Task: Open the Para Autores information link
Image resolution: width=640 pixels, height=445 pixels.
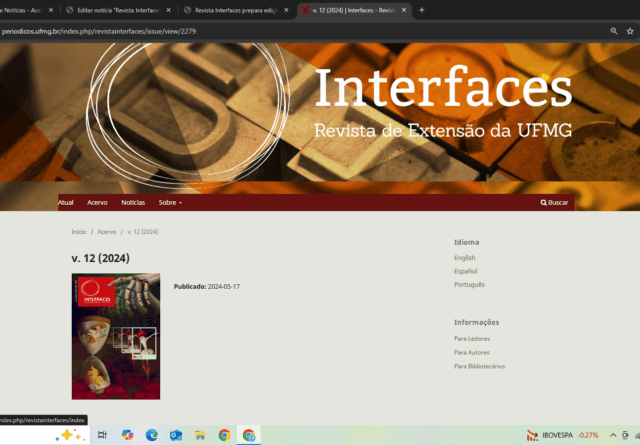Action: (472, 352)
